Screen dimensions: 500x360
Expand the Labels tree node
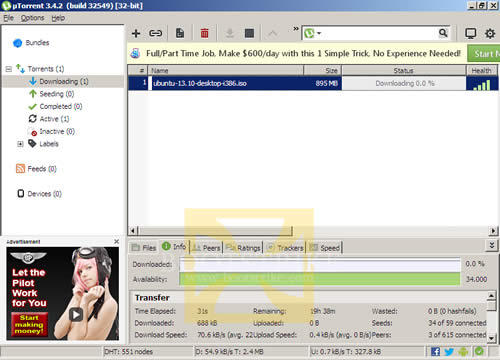tap(20, 144)
